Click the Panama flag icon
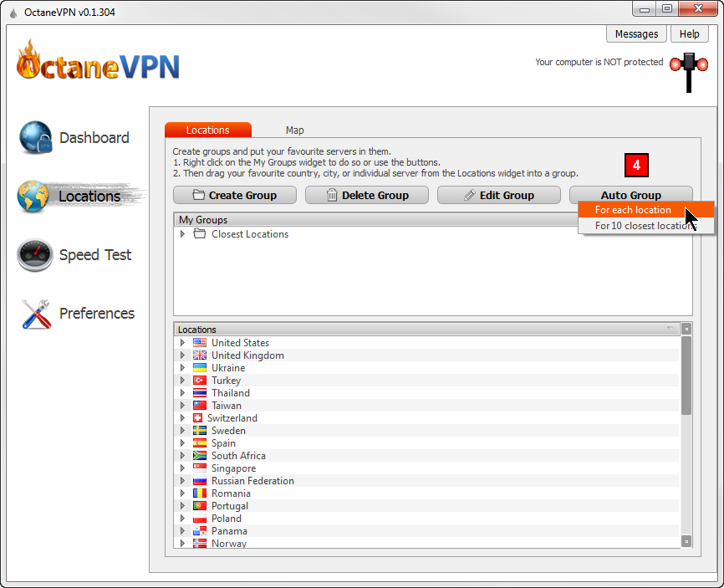The height and width of the screenshot is (588, 724). (200, 531)
